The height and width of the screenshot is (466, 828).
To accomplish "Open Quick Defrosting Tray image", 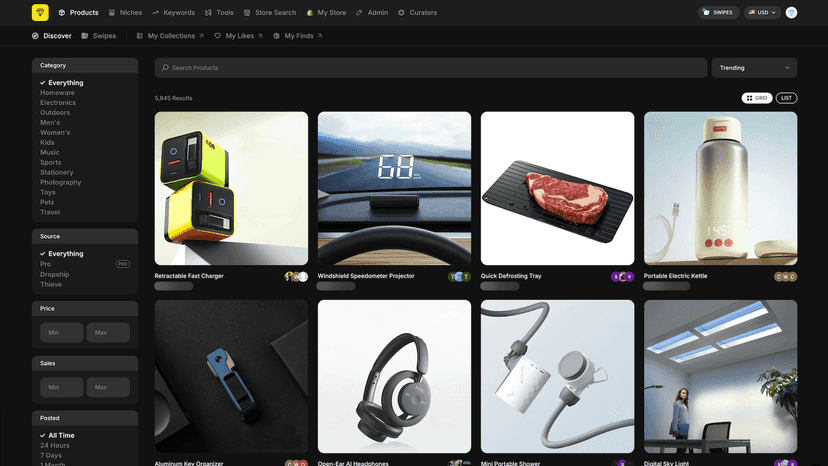I will pyautogui.click(x=557, y=188).
